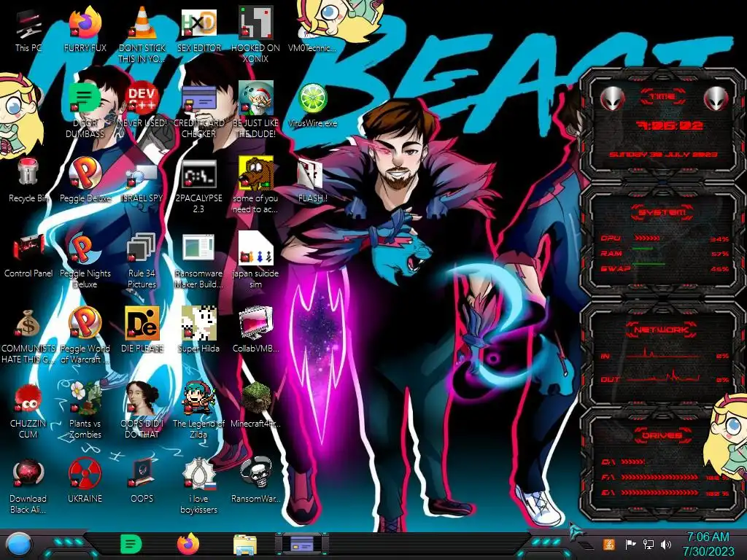
Task: Click the C:\ drive entry in the Drives widget
Action: 623,462
